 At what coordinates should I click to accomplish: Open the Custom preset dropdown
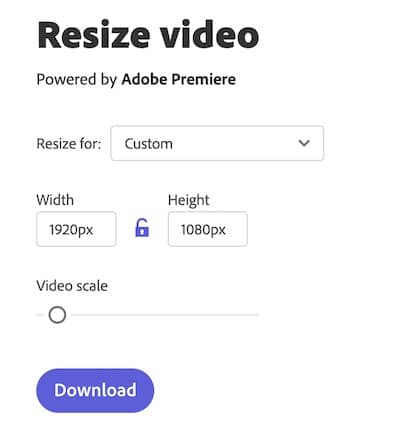[217, 143]
